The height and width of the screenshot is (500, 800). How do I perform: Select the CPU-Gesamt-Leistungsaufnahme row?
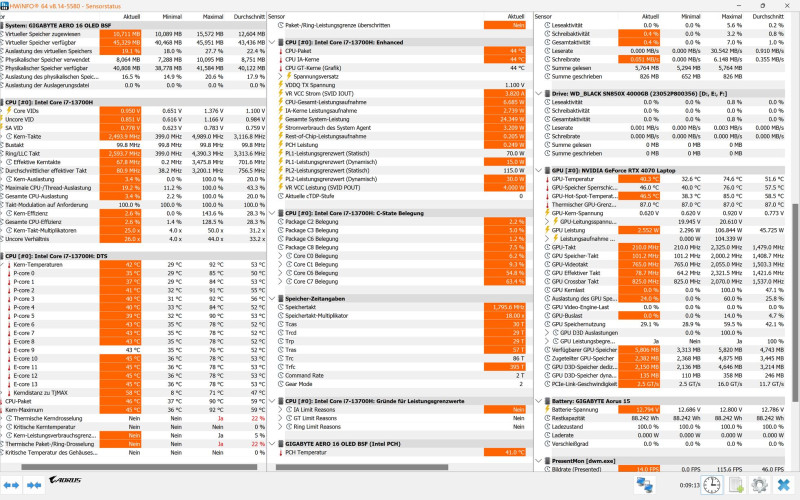(x=401, y=102)
